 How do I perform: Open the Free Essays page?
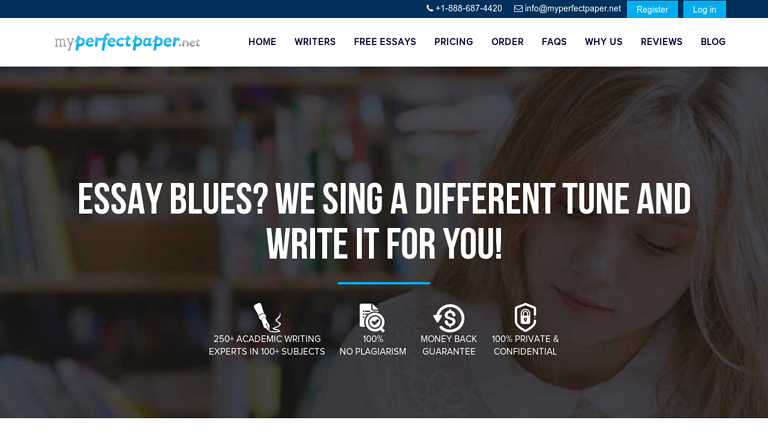[385, 42]
